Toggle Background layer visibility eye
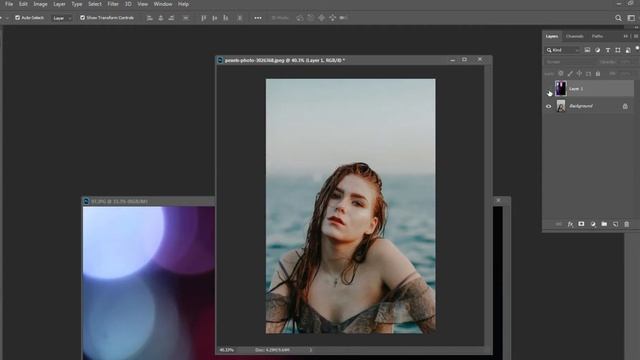 coord(549,107)
